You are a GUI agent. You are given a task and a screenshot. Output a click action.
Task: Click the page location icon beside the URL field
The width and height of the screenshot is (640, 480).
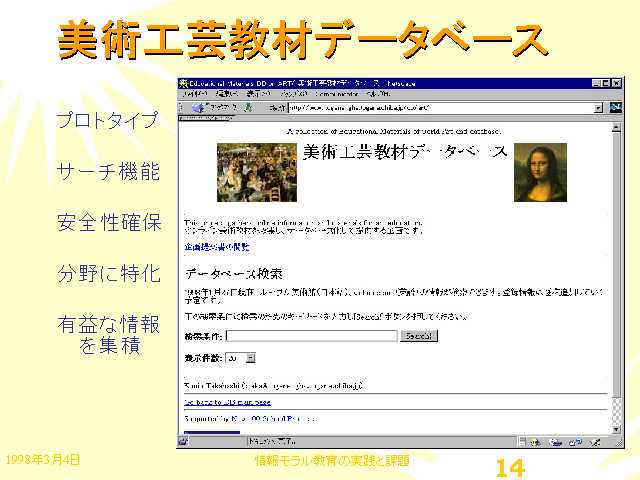(248, 108)
